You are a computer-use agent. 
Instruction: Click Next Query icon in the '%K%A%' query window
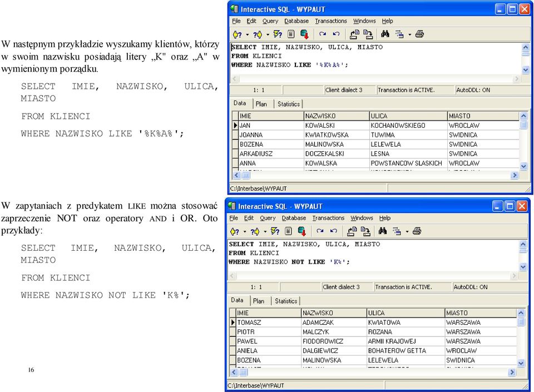[x=258, y=34]
